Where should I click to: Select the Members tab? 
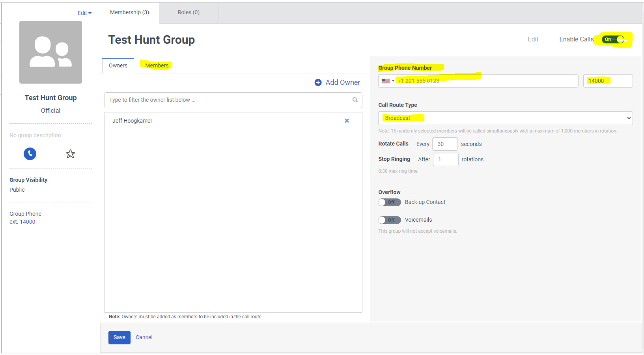[157, 65]
